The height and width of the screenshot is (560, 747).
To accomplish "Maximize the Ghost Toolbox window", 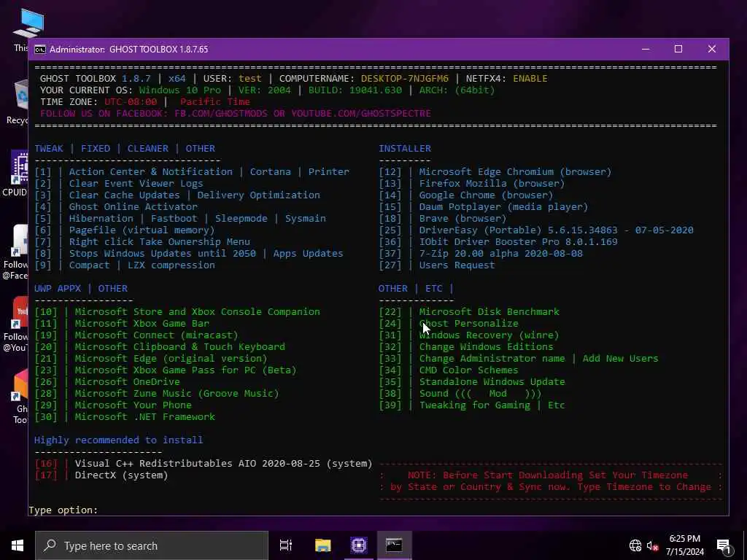I will tap(678, 49).
